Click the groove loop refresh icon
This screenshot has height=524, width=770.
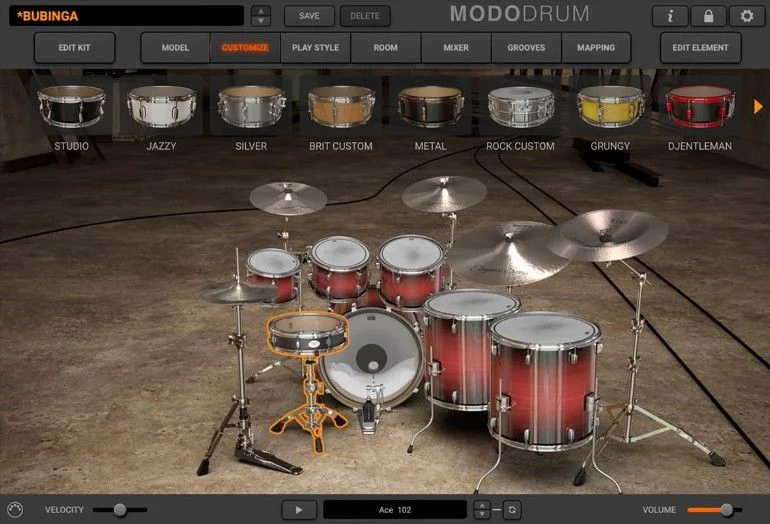coord(512,510)
